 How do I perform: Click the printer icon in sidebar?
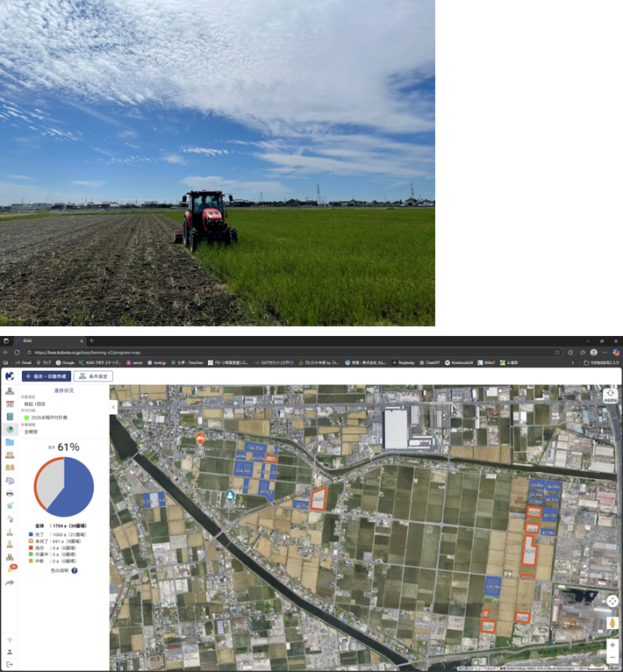coord(10,493)
